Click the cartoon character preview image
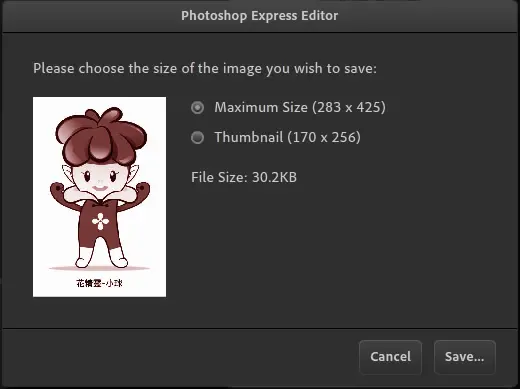The image size is (520, 389). (99, 197)
